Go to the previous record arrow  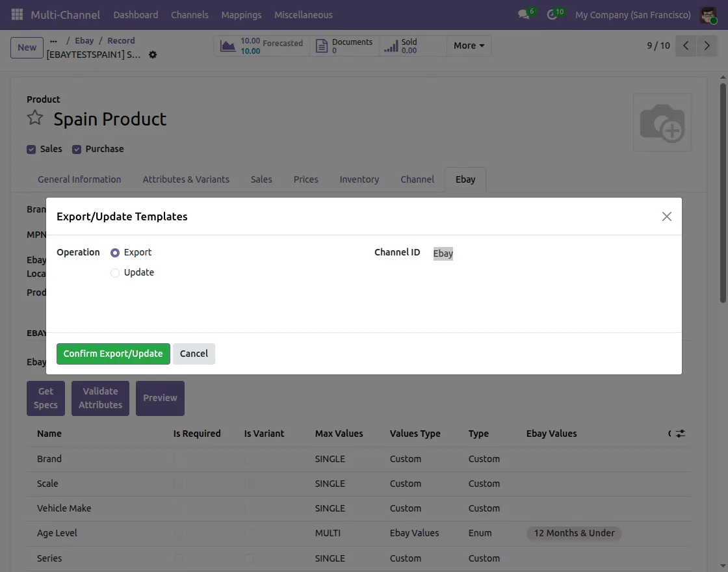click(x=686, y=45)
